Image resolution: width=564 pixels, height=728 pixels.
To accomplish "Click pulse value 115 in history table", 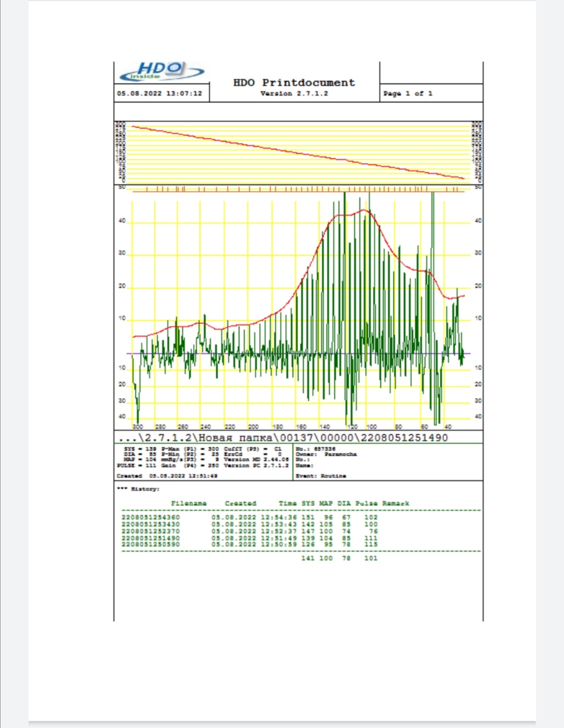I will tap(371, 545).
